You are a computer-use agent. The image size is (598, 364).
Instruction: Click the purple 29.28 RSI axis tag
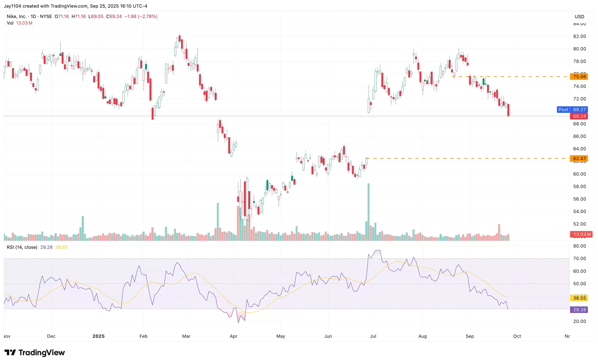coord(579,310)
